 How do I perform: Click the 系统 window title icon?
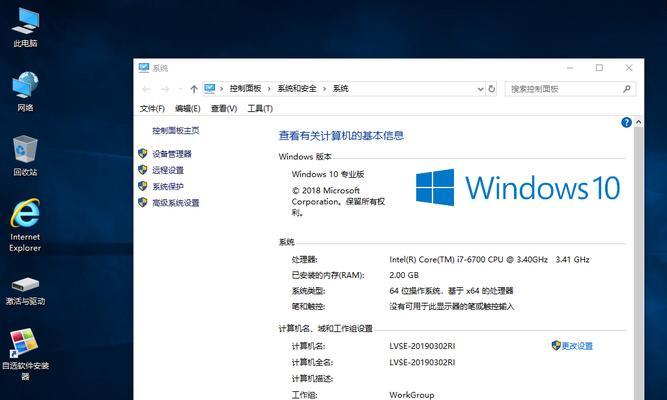(x=144, y=68)
